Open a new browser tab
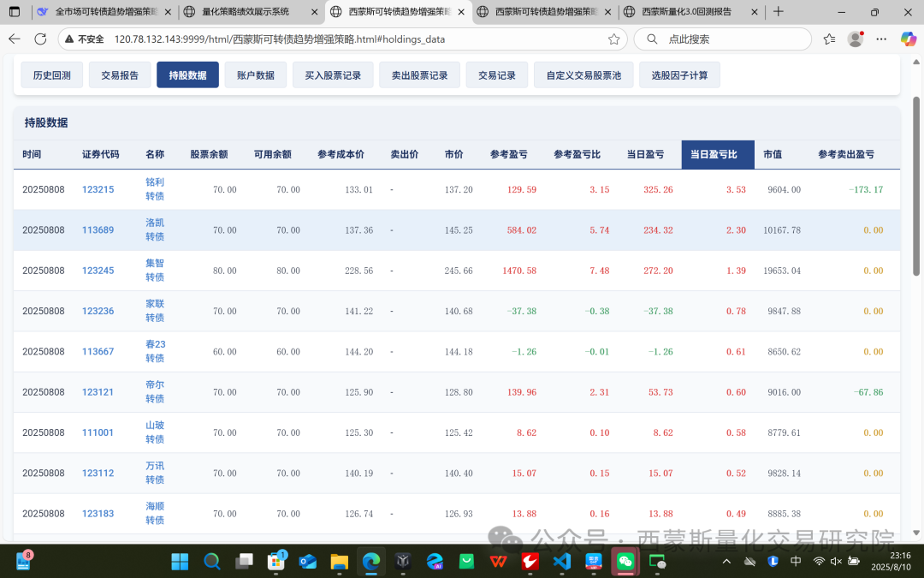 pos(778,12)
